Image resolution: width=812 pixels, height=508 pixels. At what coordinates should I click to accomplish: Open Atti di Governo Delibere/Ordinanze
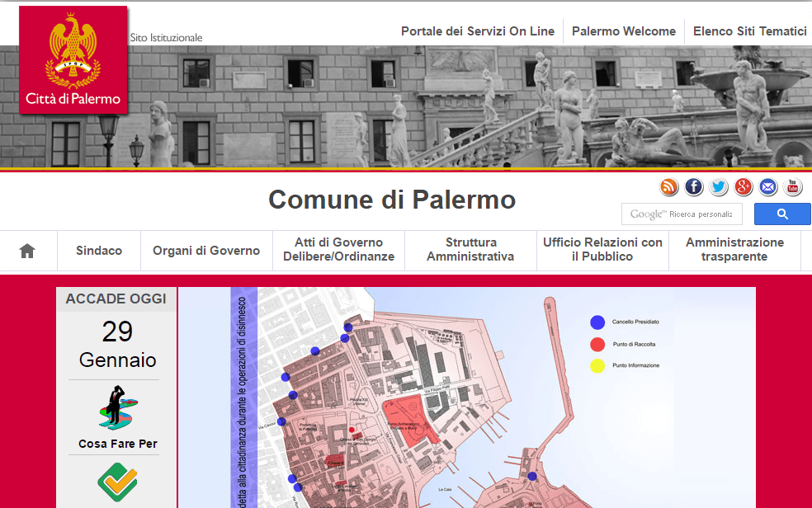pos(338,250)
